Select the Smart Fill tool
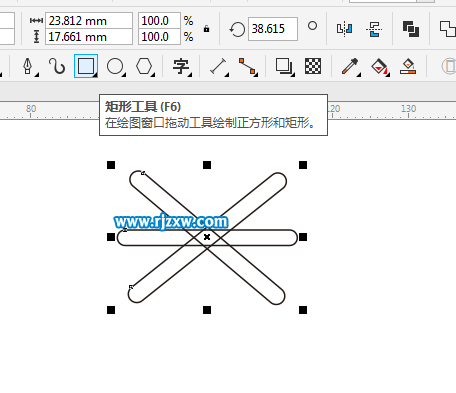 point(408,66)
